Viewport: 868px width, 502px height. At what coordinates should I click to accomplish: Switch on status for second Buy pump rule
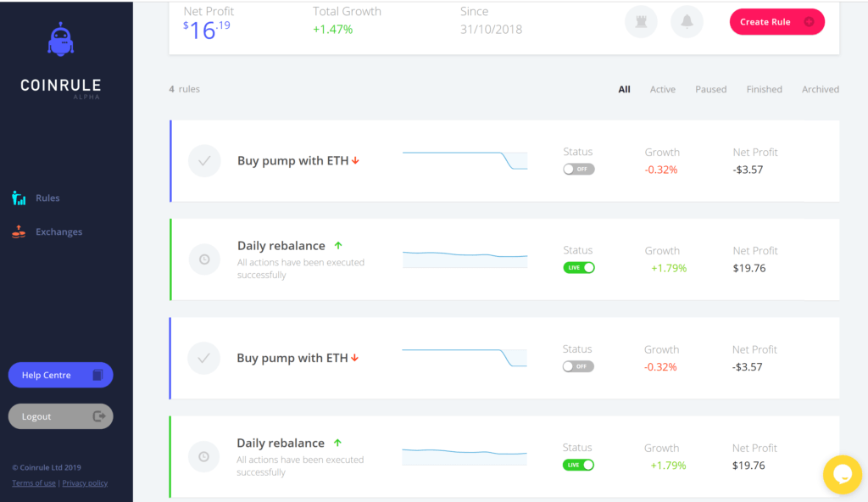(579, 366)
